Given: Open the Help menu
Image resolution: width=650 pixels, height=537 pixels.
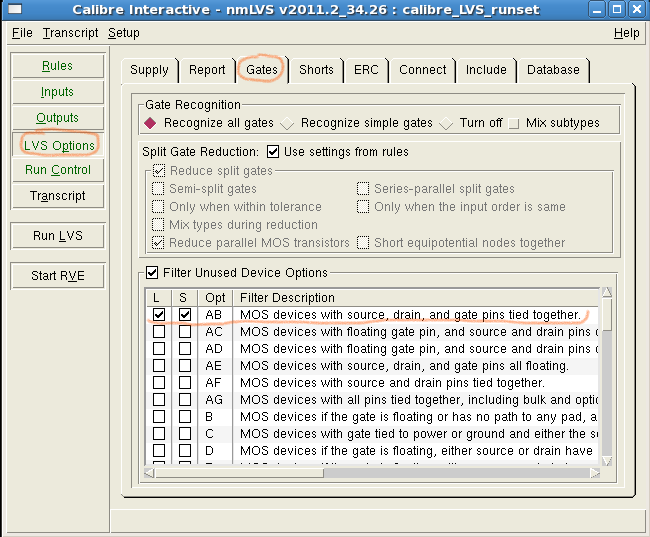Looking at the screenshot, I should click(x=626, y=33).
